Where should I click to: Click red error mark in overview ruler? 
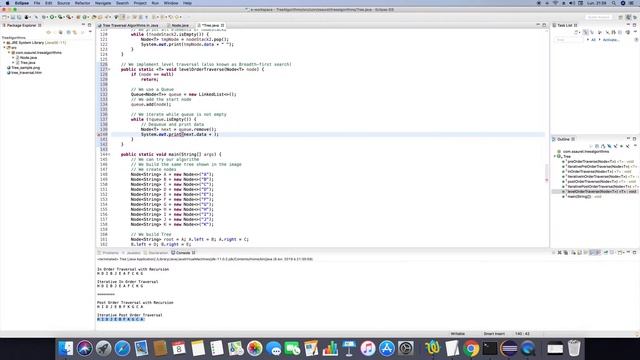click(547, 180)
